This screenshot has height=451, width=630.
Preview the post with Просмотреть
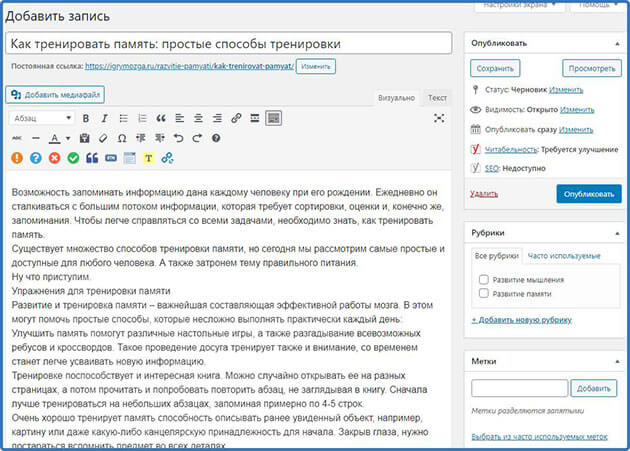click(x=592, y=68)
